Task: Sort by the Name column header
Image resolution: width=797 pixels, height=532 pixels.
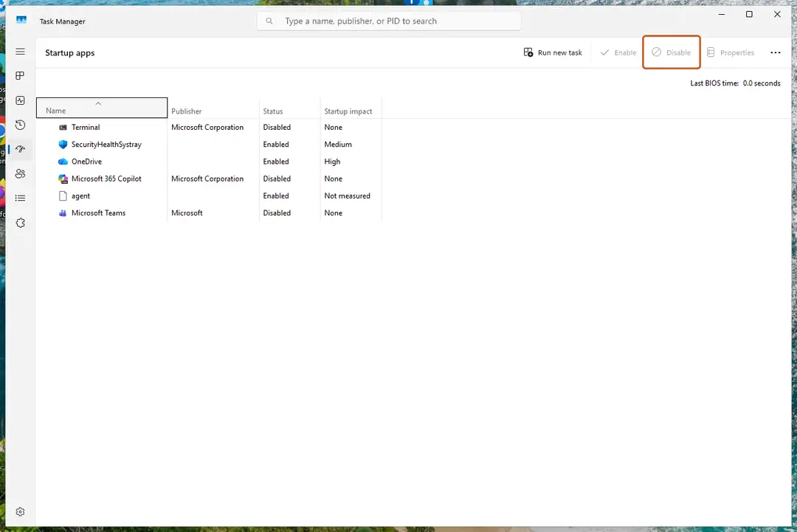Action: click(x=102, y=108)
